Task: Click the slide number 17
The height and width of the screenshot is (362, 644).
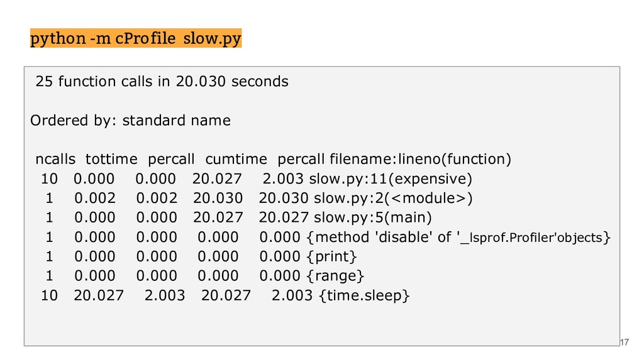Action: point(625,343)
